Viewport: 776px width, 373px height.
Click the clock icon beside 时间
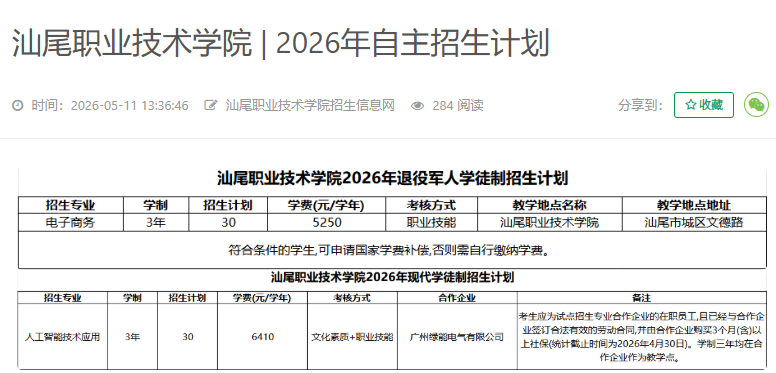(18, 105)
